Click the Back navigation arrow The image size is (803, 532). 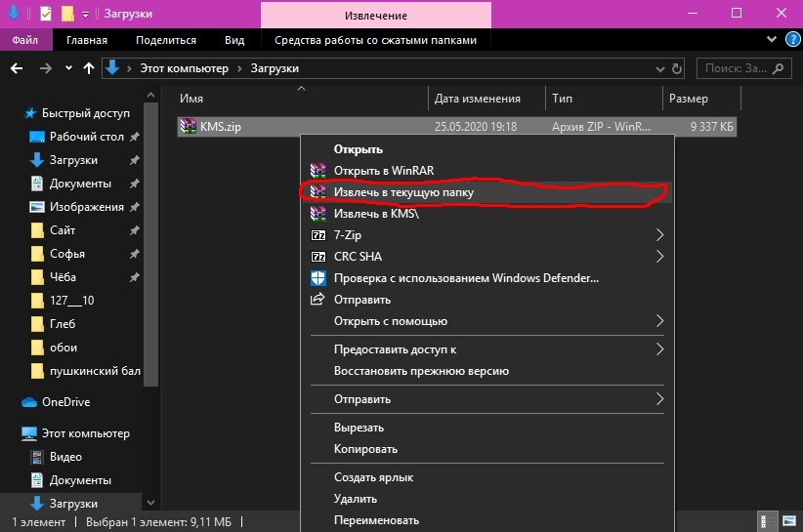click(x=17, y=68)
